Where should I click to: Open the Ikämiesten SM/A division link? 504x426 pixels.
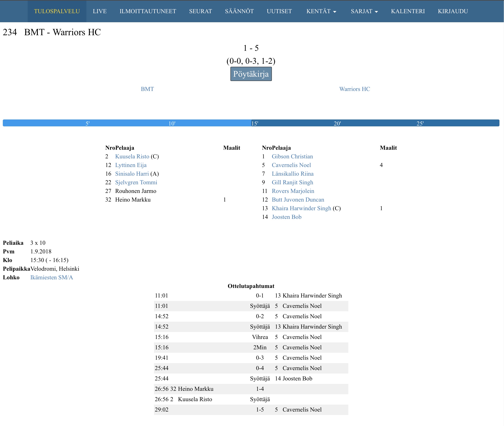[51, 277]
